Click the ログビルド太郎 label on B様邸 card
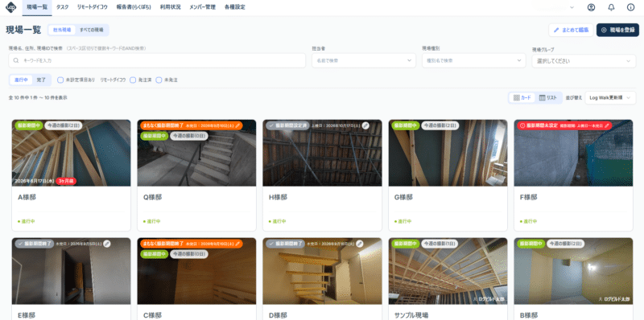This screenshot has height=320, width=644. click(x=613, y=299)
